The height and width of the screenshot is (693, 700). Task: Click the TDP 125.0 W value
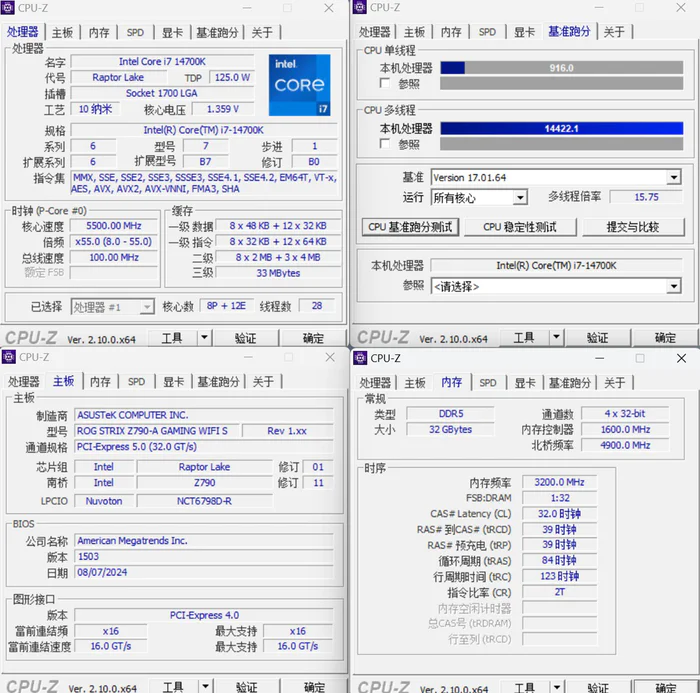tap(232, 77)
